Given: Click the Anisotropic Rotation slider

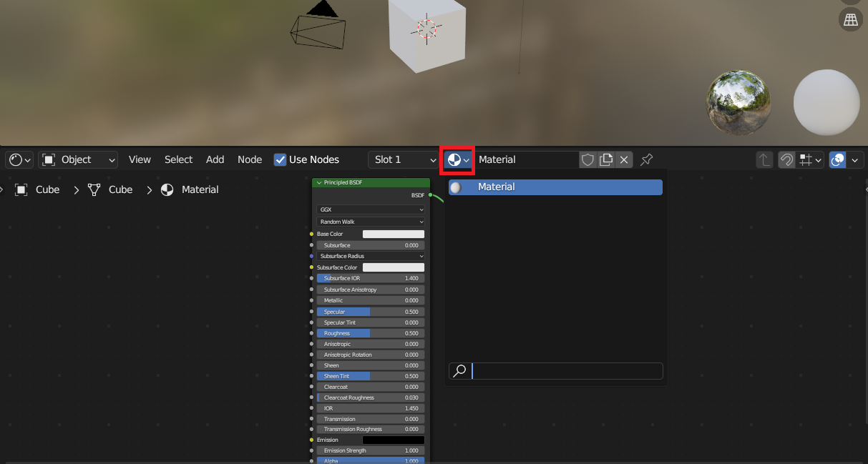Looking at the screenshot, I should (x=371, y=355).
